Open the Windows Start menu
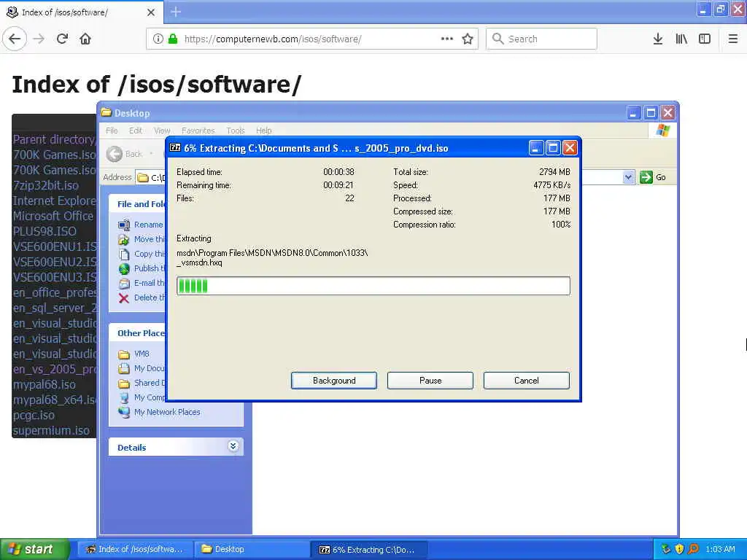747x560 pixels. point(35,550)
